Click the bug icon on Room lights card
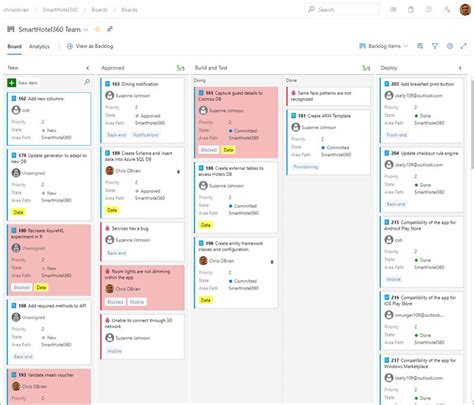This screenshot has width=474, height=405. tap(107, 271)
